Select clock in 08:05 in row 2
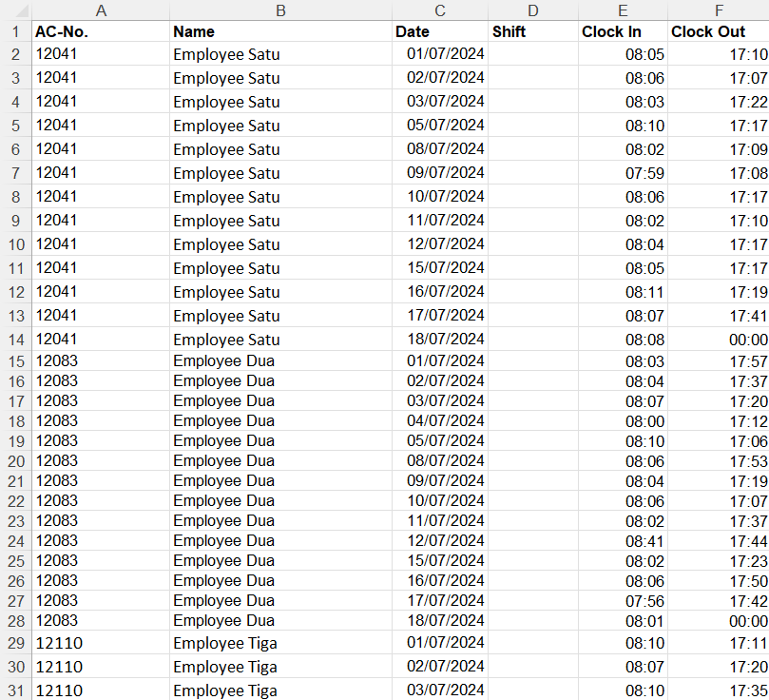 coord(623,53)
